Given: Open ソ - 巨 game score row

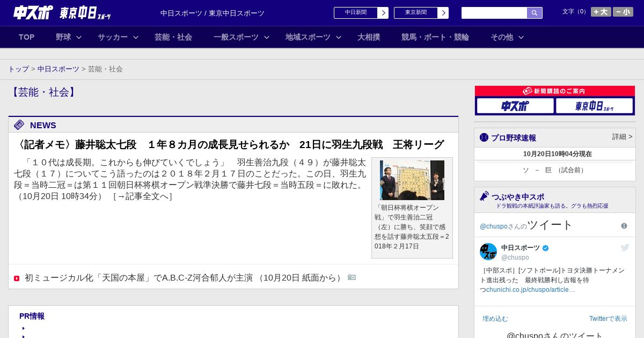Looking at the screenshot, I should pos(555,170).
